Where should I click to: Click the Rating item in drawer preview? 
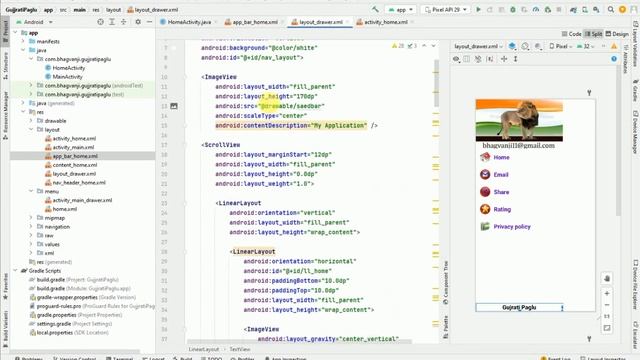coord(502,209)
